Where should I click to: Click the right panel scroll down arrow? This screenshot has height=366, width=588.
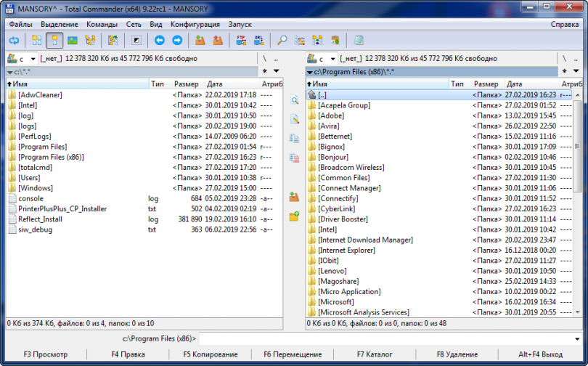tap(577, 312)
